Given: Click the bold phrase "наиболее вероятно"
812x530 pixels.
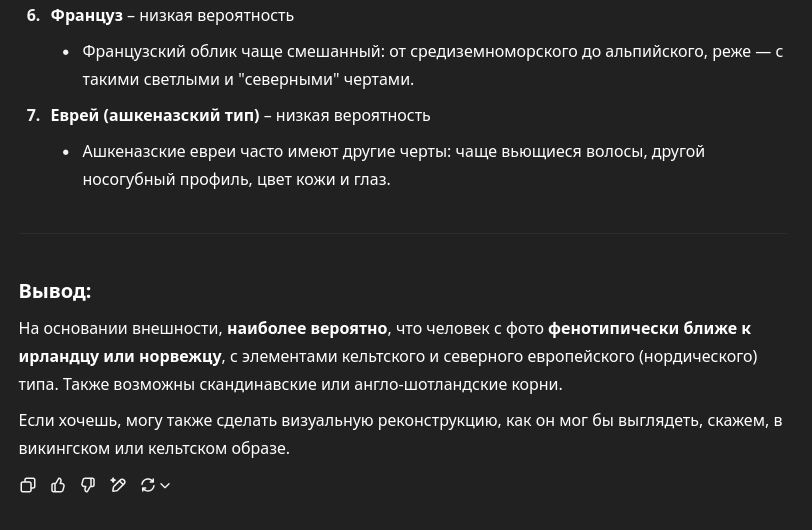Looking at the screenshot, I should 307,328.
